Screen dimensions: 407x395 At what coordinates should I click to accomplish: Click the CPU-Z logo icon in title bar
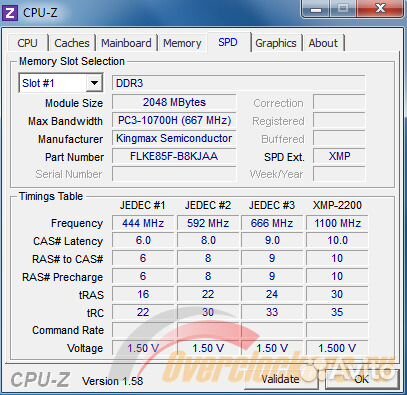pos(10,13)
